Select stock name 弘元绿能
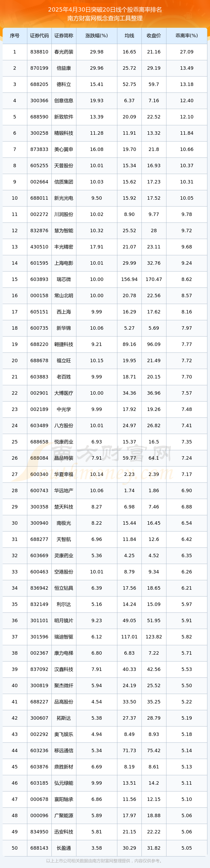Image resolution: width=210 pixels, height=868 pixels. (64, 783)
